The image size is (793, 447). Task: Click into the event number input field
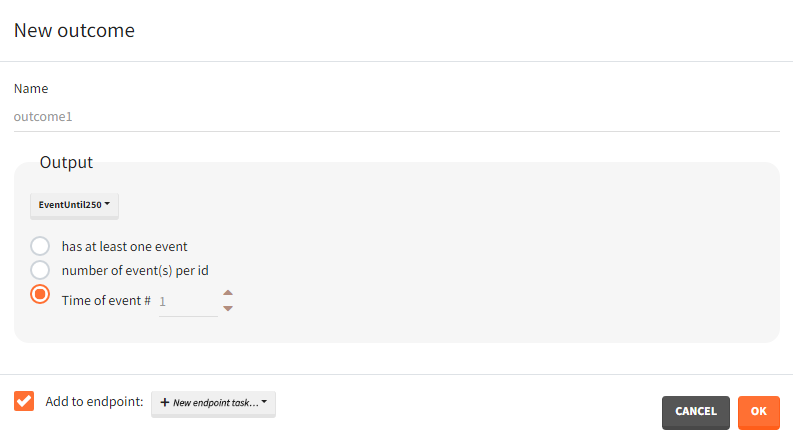pyautogui.click(x=187, y=301)
